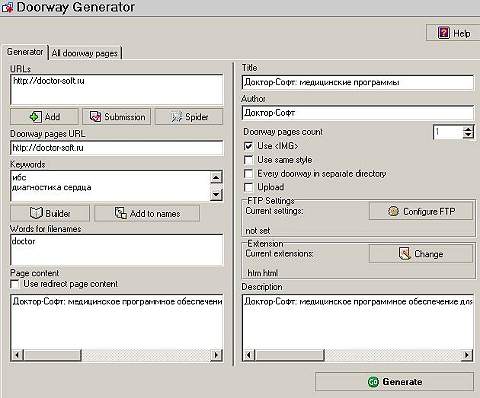Image resolution: width=480 pixels, height=398 pixels.
Task: Click right arrow of Page content scrollbar
Action: pos(216,355)
